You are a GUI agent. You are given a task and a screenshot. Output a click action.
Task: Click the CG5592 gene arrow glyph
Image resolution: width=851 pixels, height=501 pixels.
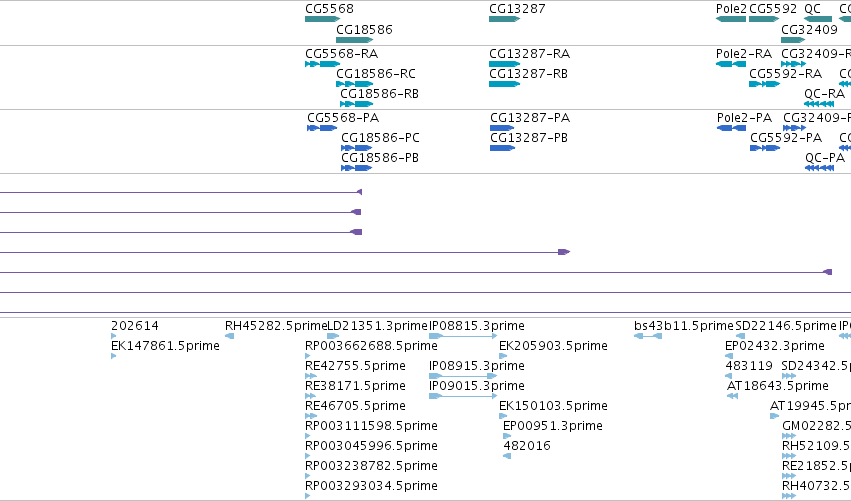coord(764,19)
